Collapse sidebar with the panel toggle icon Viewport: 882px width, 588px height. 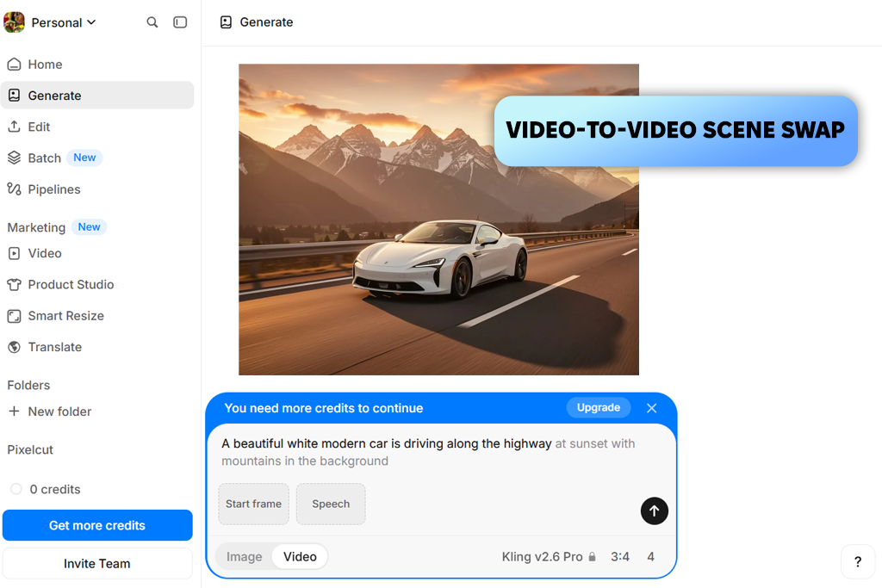(x=180, y=22)
